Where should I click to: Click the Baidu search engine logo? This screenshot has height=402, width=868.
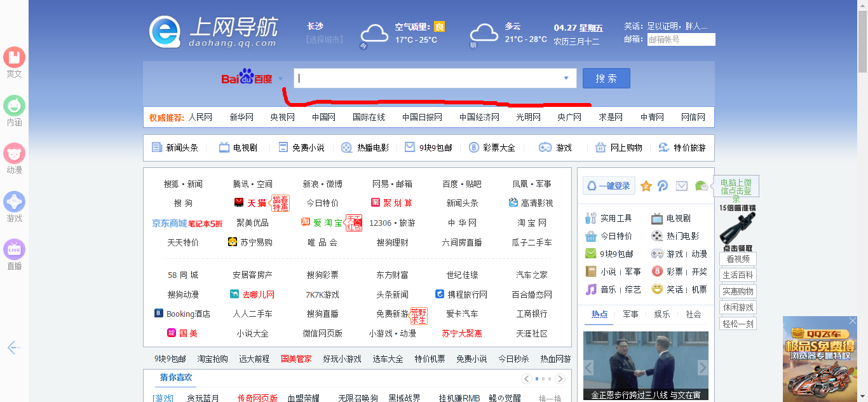point(247,78)
